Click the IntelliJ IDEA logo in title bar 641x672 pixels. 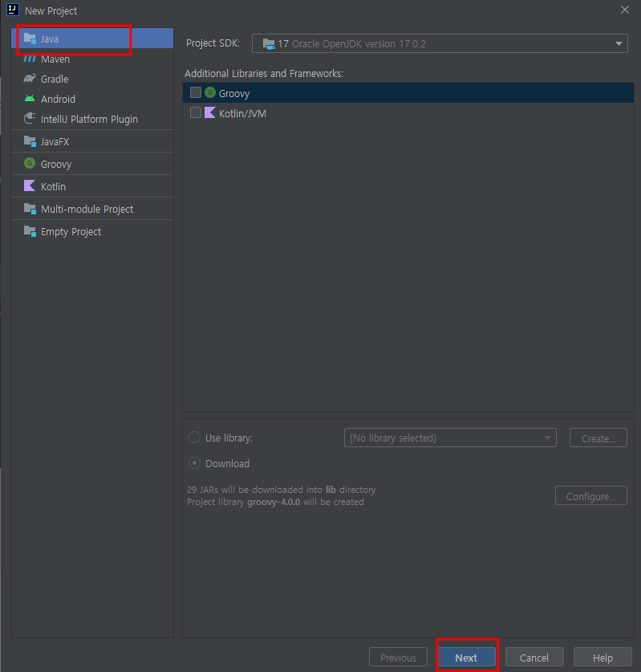[x=12, y=10]
